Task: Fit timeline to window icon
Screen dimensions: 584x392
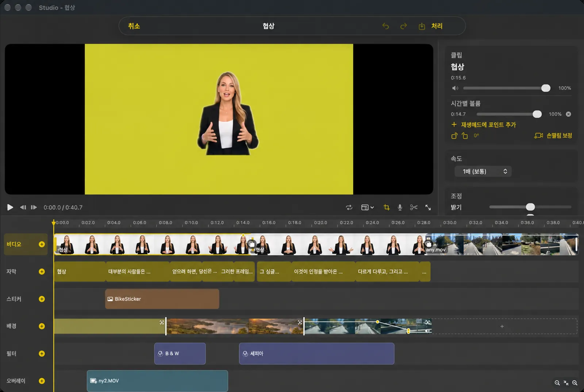Action: pyautogui.click(x=566, y=383)
